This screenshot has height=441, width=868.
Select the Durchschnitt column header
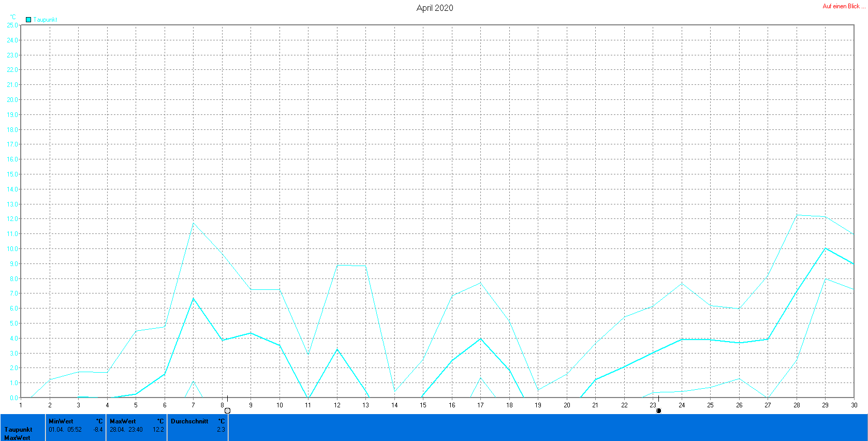coord(189,421)
